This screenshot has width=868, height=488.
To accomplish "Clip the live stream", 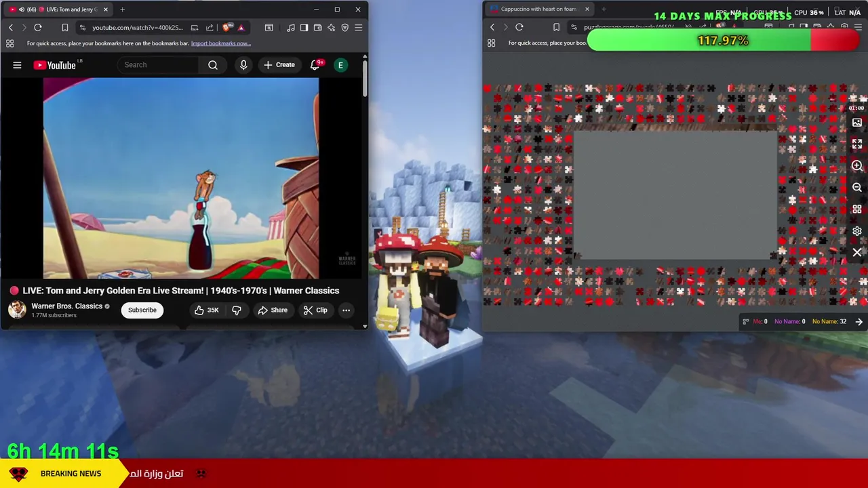I will click(315, 310).
